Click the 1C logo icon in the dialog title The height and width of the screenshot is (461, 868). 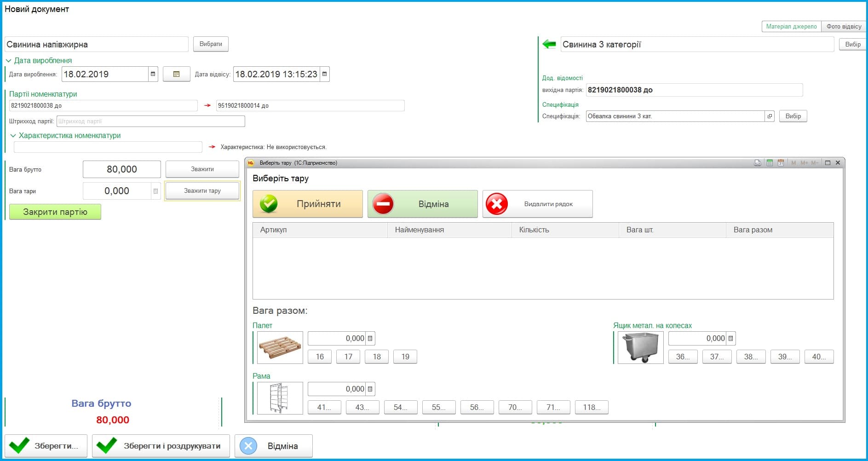251,163
